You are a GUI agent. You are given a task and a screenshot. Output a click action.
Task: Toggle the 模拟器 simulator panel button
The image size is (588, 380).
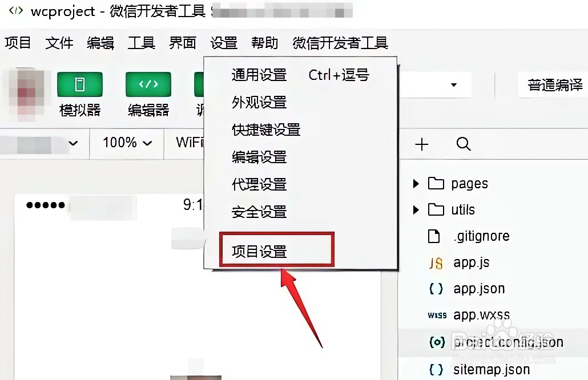pyautogui.click(x=79, y=84)
